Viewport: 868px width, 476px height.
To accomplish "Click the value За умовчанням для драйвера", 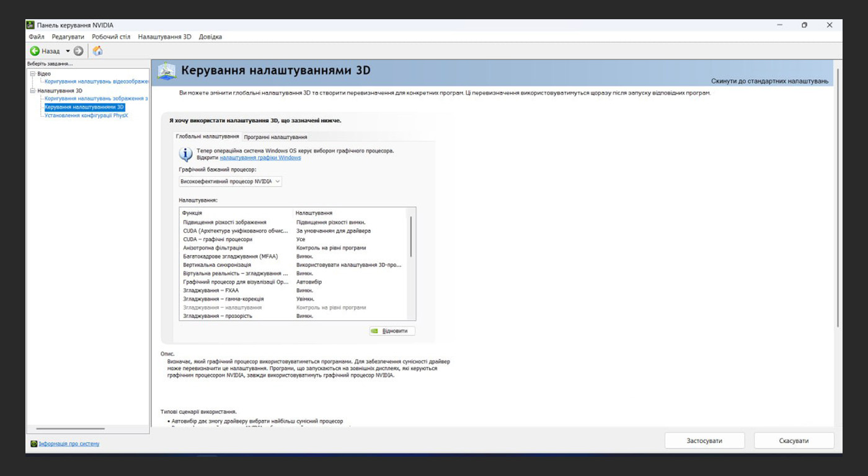I will [x=334, y=231].
